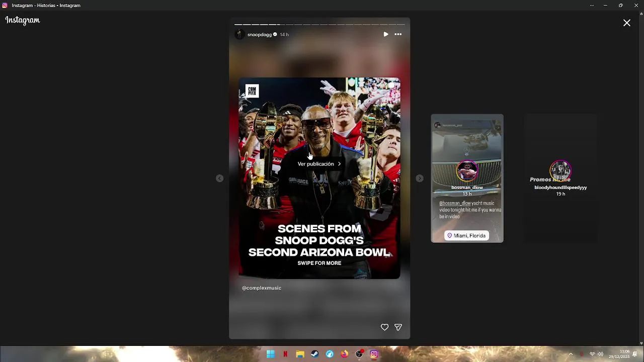644x362 pixels.
Task: Click the story progress bar segments
Action: click(319, 24)
